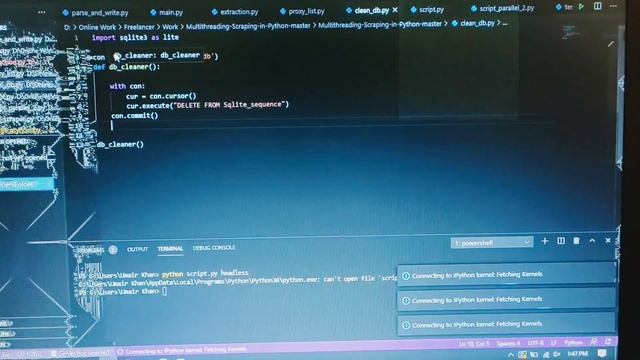Run the Python file with play icon

pos(581,7)
